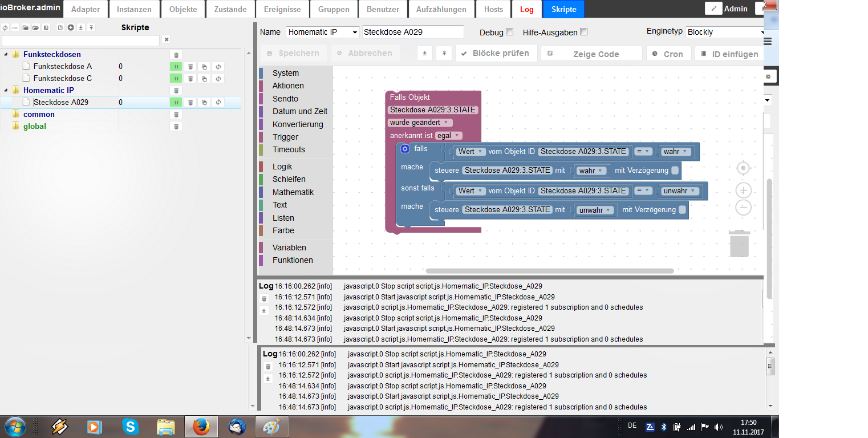The width and height of the screenshot is (868, 438).
Task: Click the Blöcke prüfen button
Action: click(496, 53)
